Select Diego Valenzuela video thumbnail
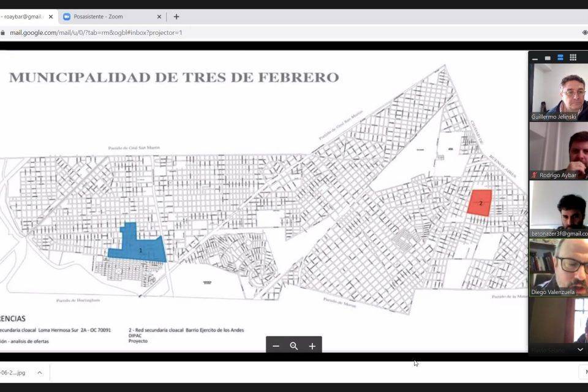 [x=559, y=268]
